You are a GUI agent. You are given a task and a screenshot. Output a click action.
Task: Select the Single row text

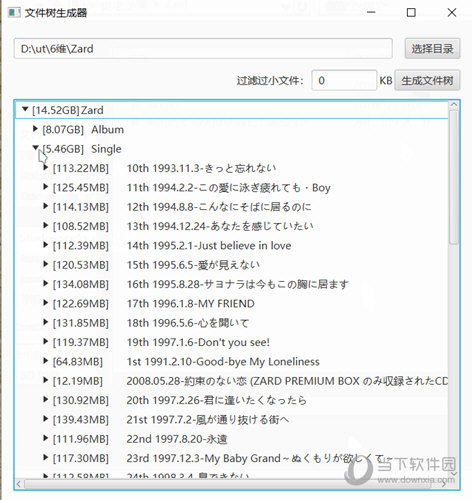point(106,149)
